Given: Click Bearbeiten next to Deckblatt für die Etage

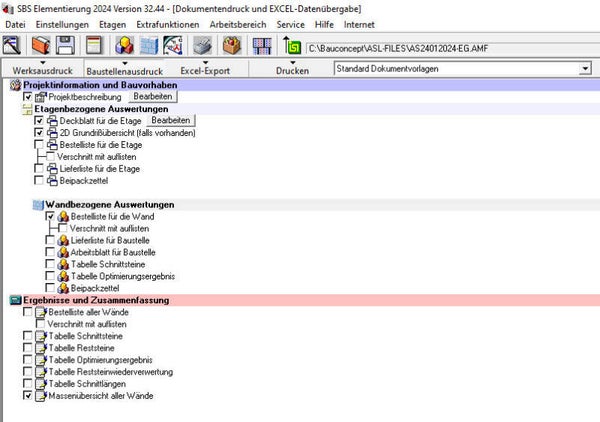Looking at the screenshot, I should pos(171,120).
